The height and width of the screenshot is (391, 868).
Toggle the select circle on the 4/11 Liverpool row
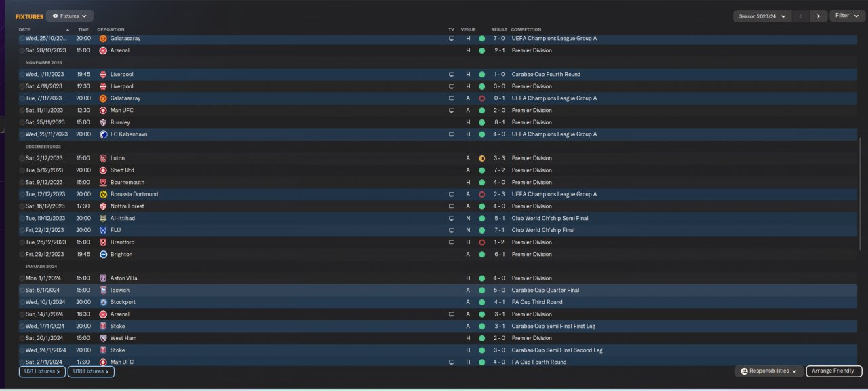(22, 87)
